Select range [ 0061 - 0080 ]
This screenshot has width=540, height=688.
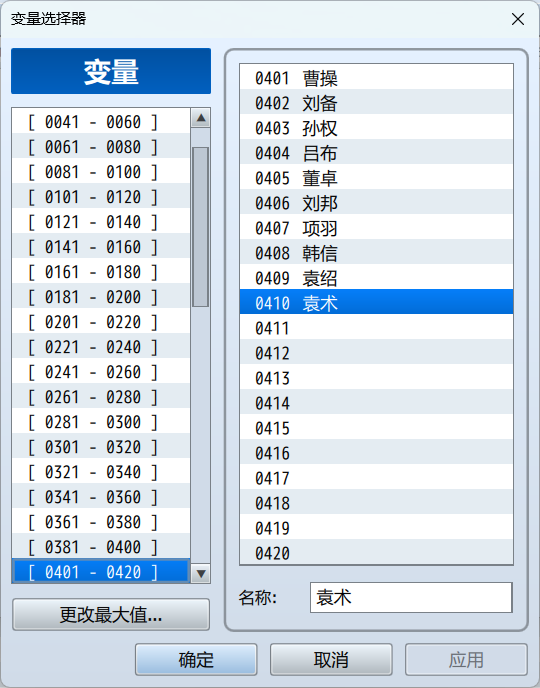pos(101,147)
